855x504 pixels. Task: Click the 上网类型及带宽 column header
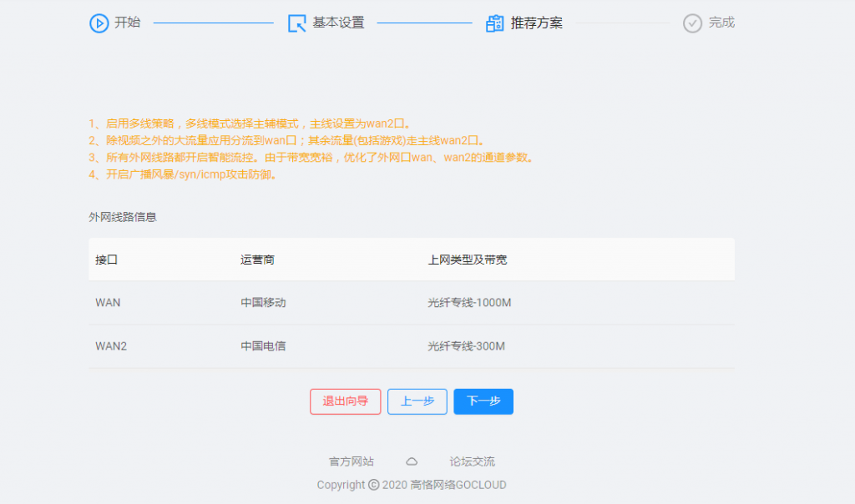click(467, 260)
